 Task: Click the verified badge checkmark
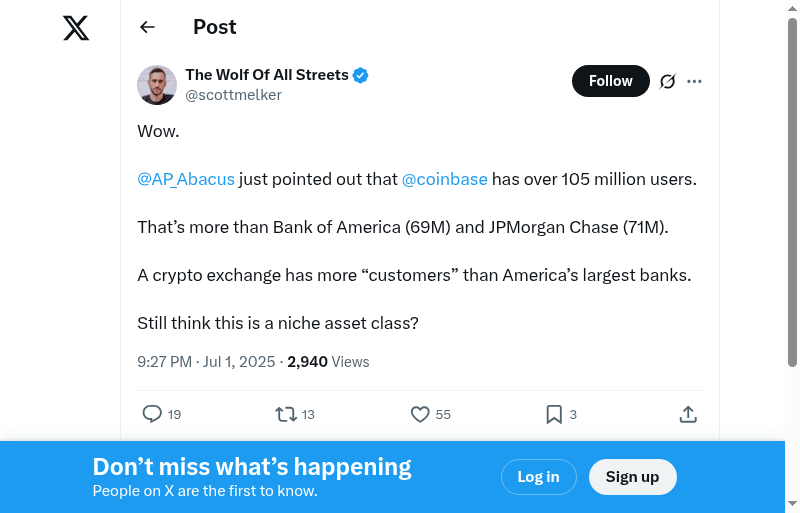click(x=361, y=75)
